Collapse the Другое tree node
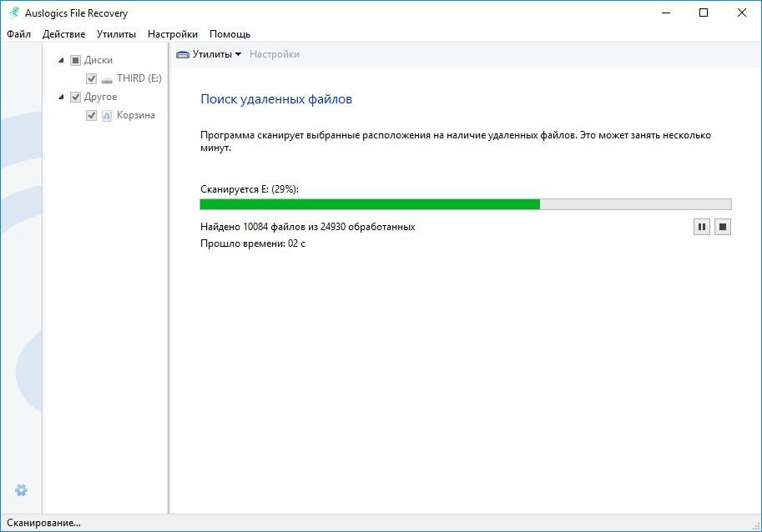This screenshot has height=532, width=762. 61,97
